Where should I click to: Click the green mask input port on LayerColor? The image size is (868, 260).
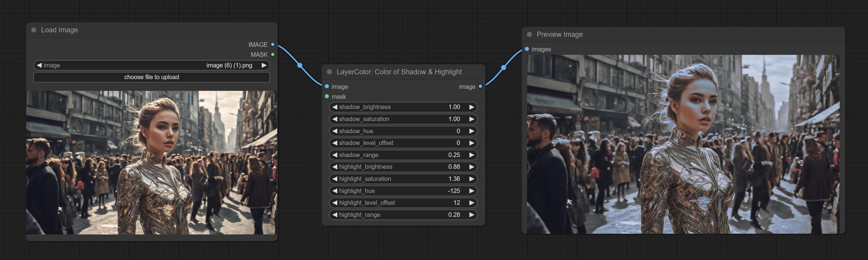tap(327, 96)
